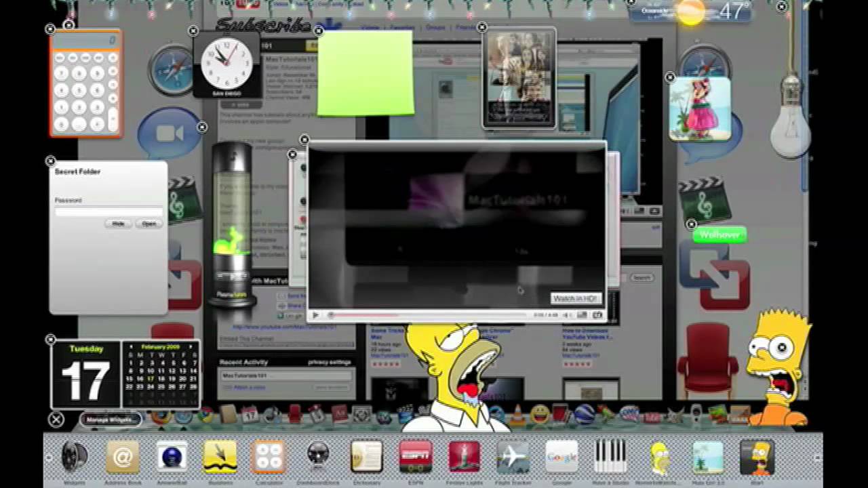Add the Homer widget from the bar
This screenshot has height=488, width=868.
(659, 456)
